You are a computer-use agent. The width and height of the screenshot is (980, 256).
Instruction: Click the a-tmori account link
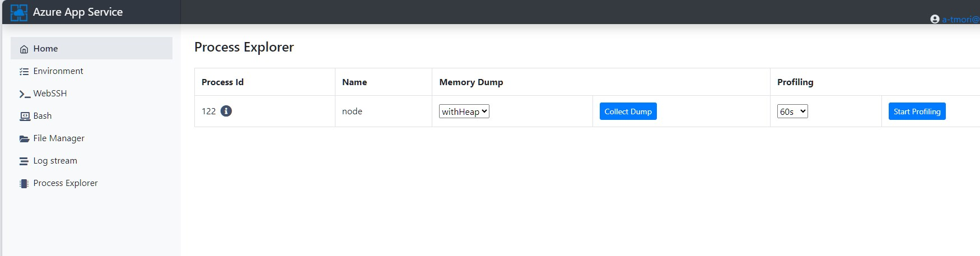[960, 20]
